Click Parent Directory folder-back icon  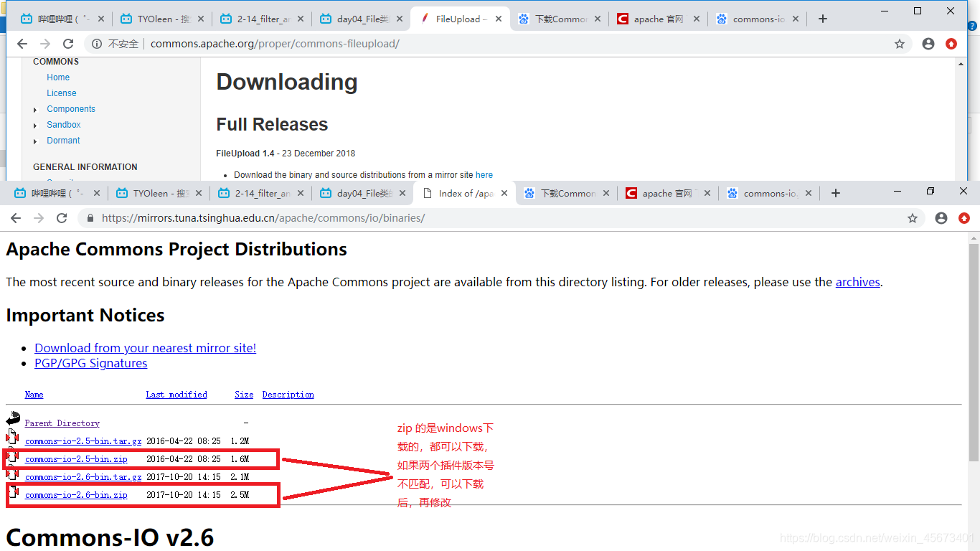pos(13,418)
